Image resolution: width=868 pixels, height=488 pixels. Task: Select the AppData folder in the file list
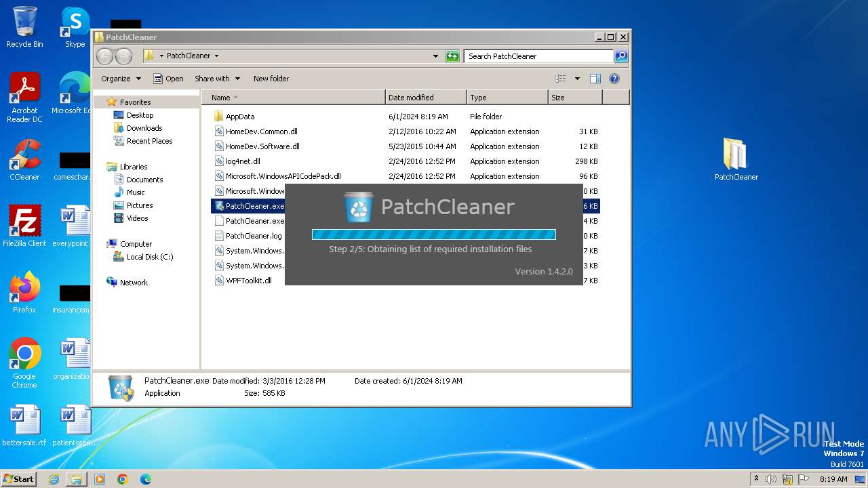point(406,117)
